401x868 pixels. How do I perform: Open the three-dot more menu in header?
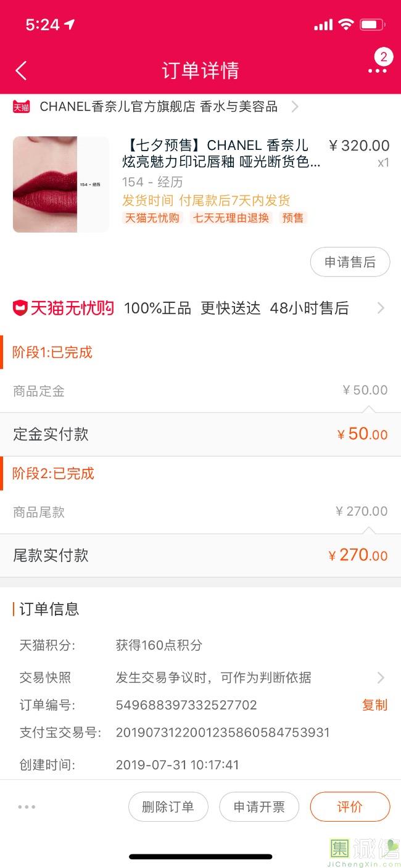(x=377, y=71)
